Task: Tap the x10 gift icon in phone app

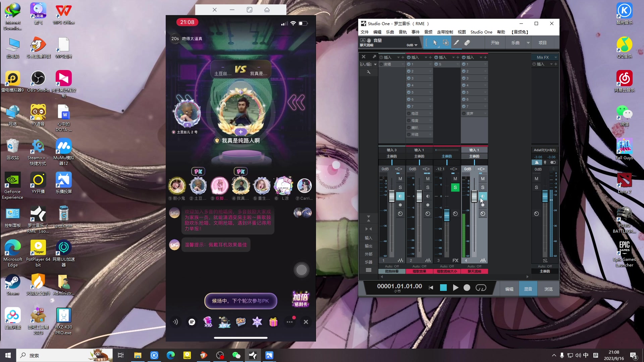Action: tap(208, 322)
